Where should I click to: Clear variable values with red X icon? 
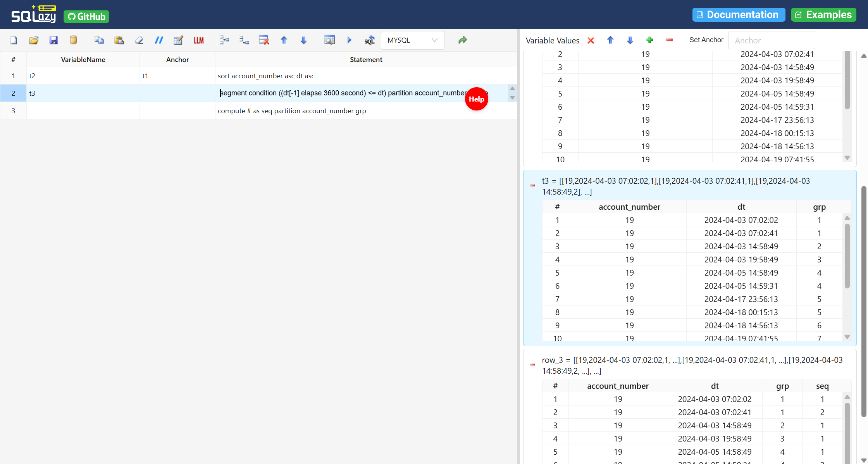[591, 40]
